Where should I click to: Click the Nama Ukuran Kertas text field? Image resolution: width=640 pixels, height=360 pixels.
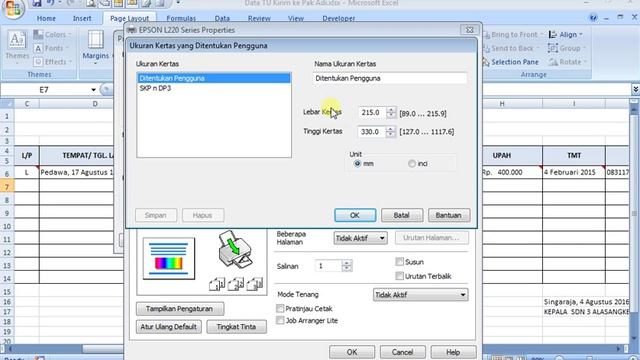pos(390,78)
